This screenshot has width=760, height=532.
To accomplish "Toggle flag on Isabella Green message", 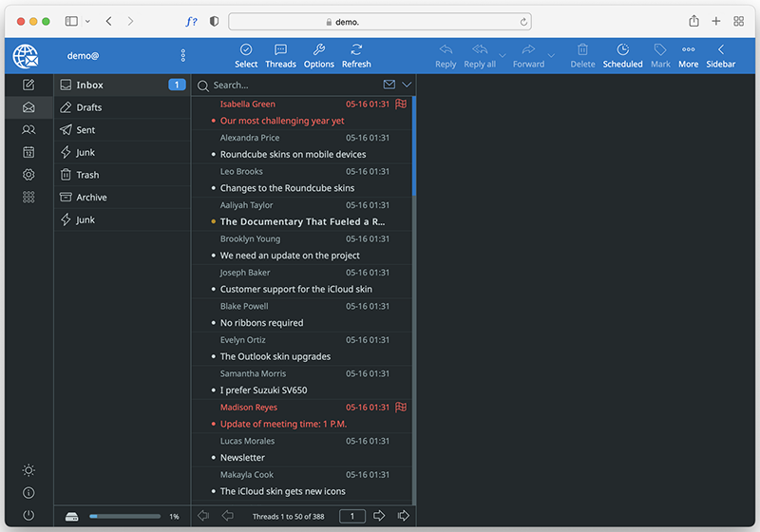I will [401, 104].
